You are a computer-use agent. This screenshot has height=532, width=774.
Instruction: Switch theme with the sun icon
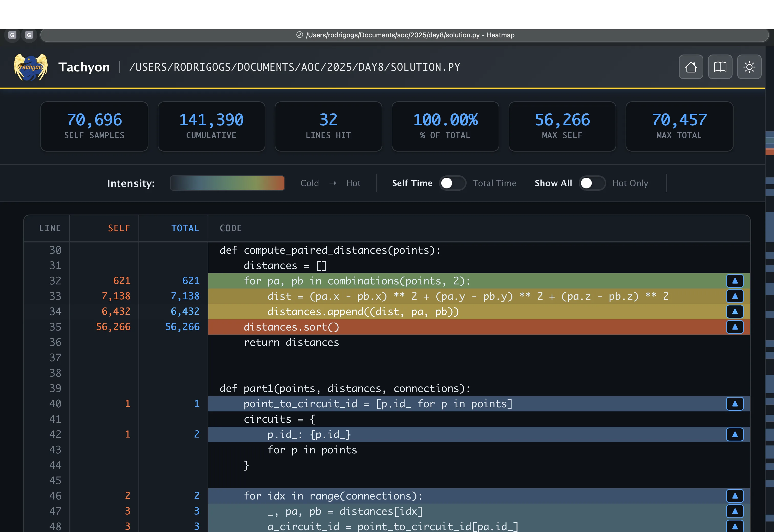coord(749,67)
